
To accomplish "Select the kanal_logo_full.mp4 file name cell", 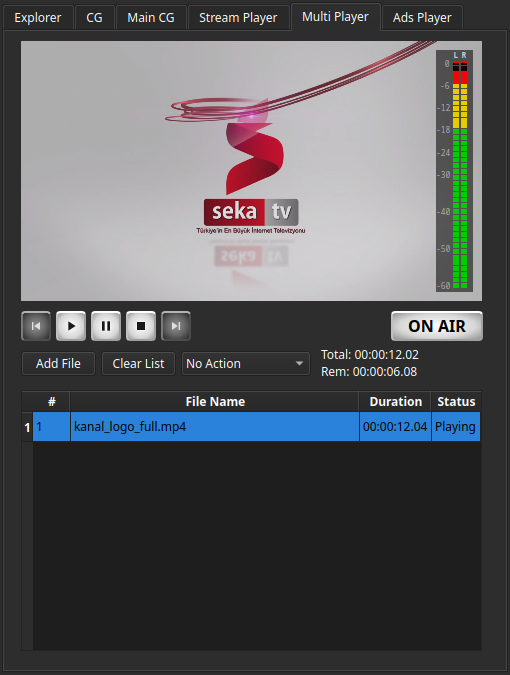I will pos(215,427).
